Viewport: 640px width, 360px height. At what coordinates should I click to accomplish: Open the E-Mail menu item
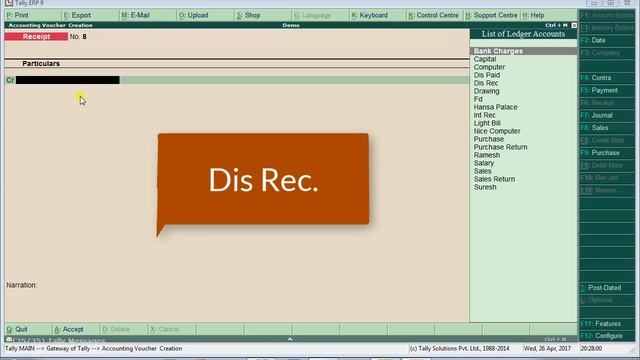136,15
